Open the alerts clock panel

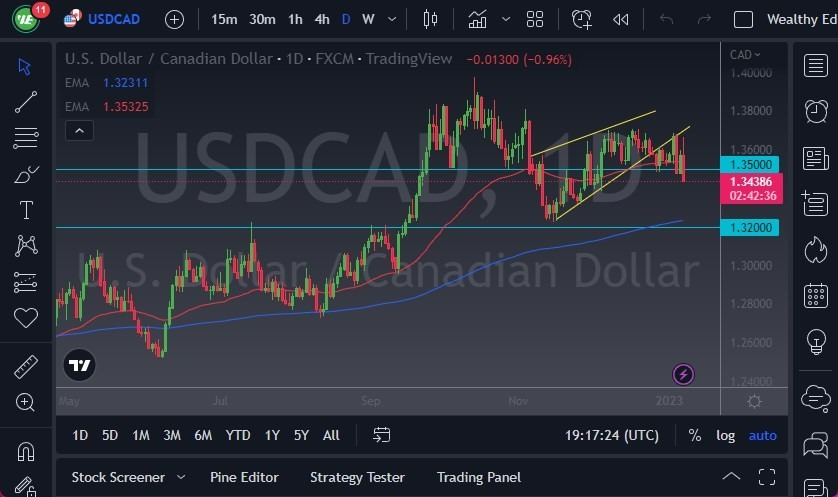(816, 111)
